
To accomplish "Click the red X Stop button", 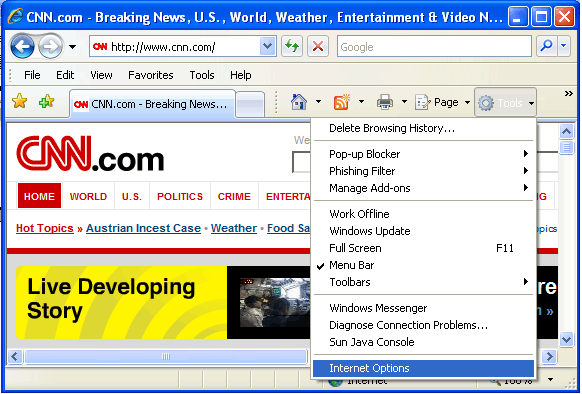I will pos(318,47).
